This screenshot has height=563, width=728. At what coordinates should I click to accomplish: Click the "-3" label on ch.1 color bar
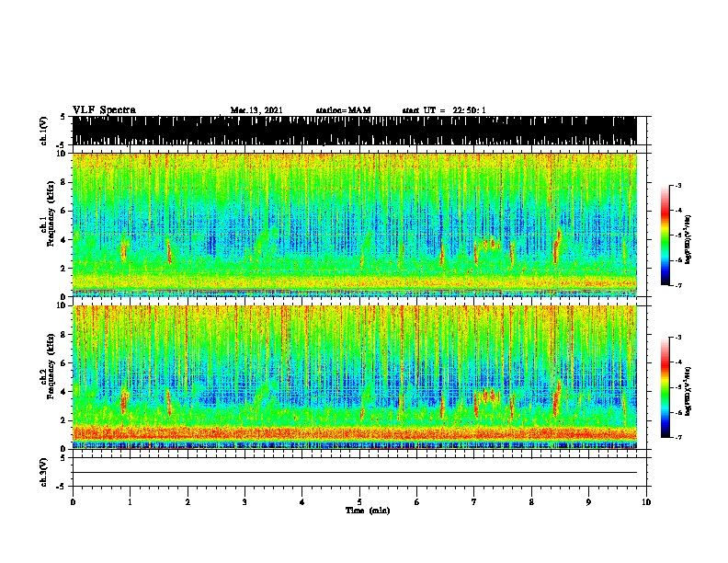(x=677, y=185)
